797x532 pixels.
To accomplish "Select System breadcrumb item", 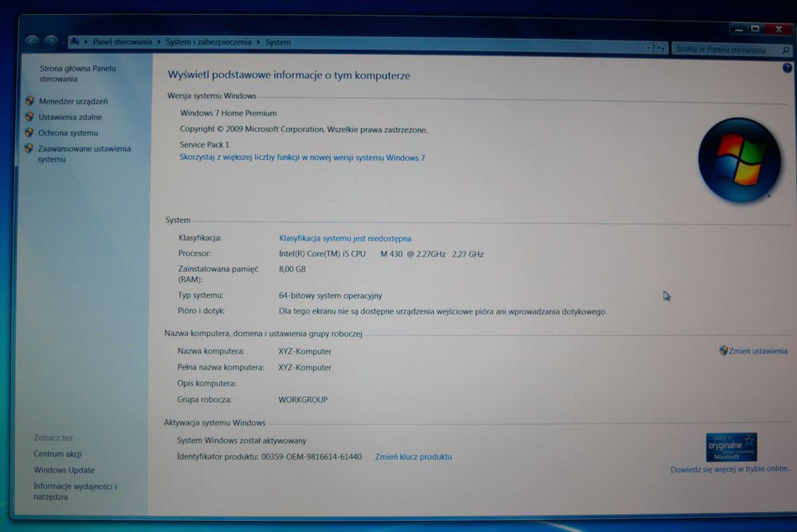I will click(x=277, y=42).
